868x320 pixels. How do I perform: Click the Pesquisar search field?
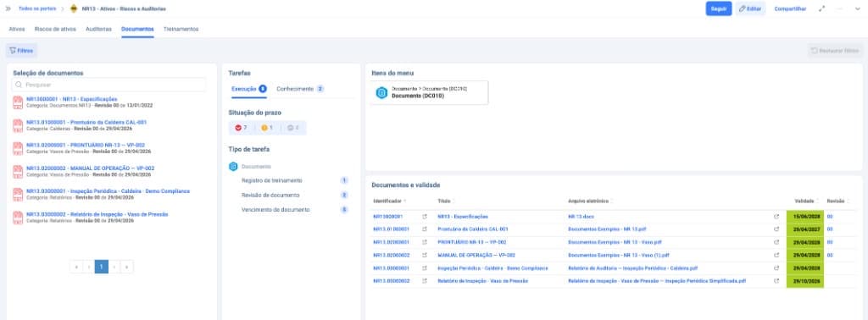pyautogui.click(x=109, y=85)
